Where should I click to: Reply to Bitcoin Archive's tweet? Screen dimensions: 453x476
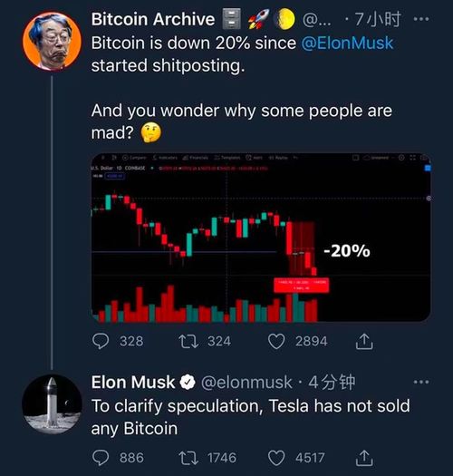[101, 341]
